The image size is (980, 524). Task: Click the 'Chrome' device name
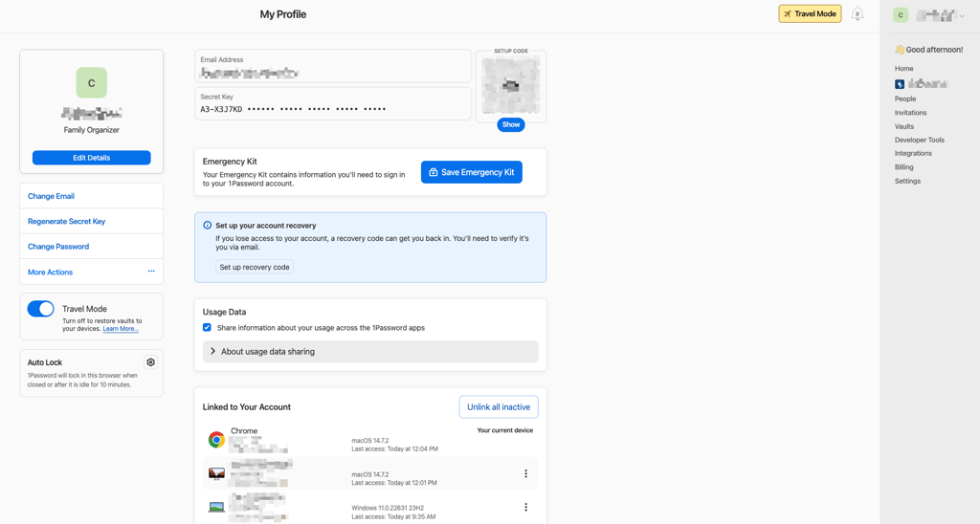[244, 431]
